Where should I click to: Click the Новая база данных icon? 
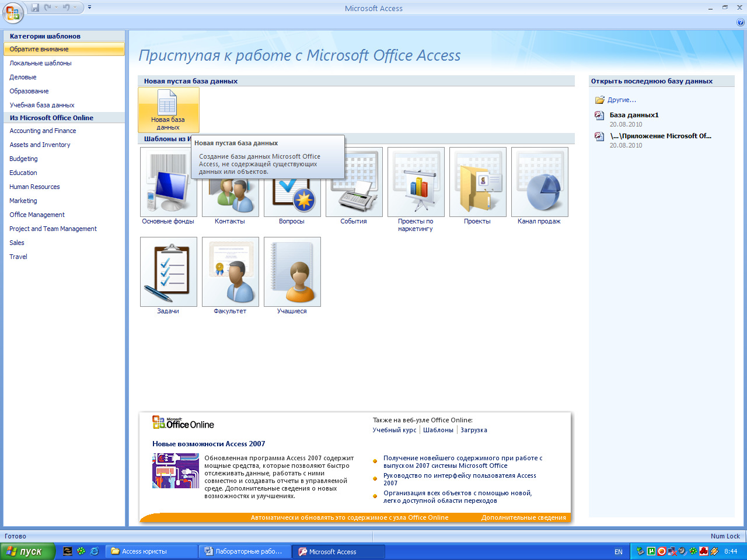[x=168, y=110]
